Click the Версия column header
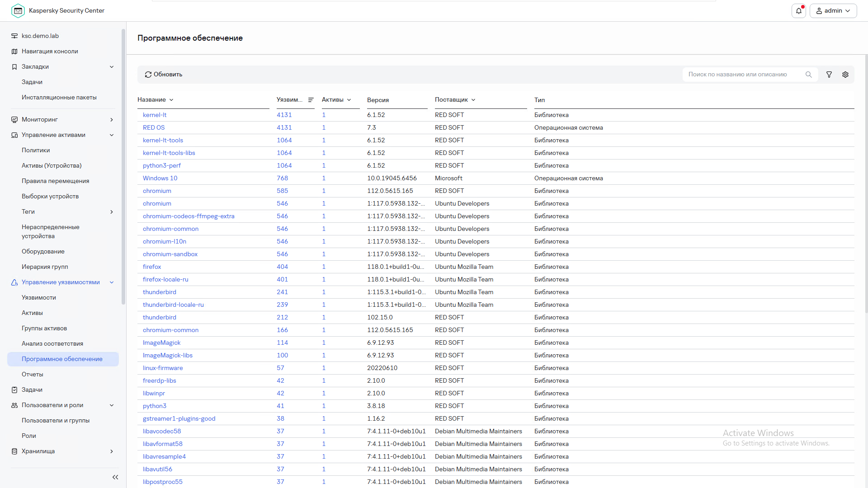Viewport: 868px width, 488px height. tap(378, 100)
